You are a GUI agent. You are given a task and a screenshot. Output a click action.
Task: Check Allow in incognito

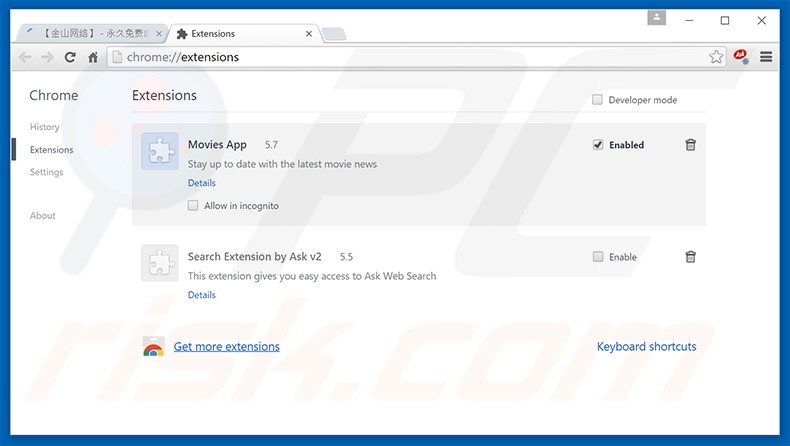coord(193,205)
